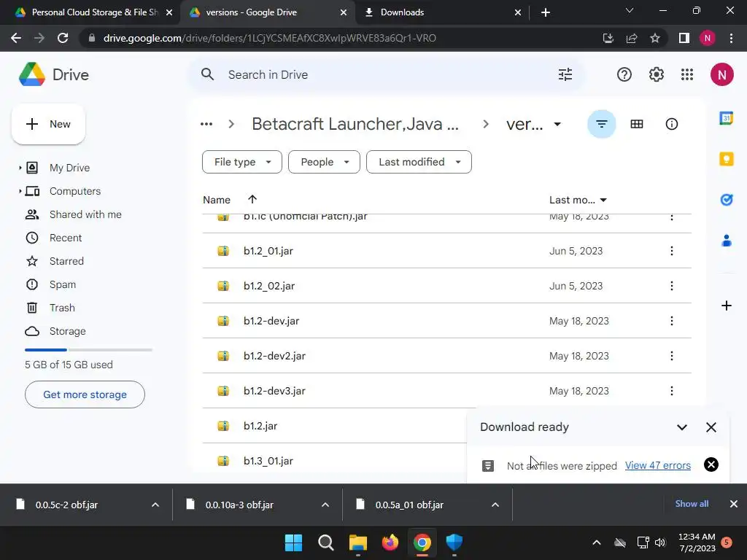The width and height of the screenshot is (747, 560).
Task: Open more actions for b1.2_02.jar
Action: pyautogui.click(x=671, y=286)
